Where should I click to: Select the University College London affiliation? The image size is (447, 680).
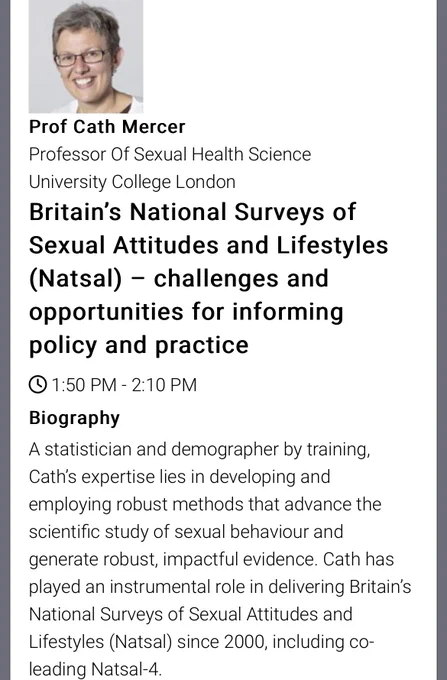point(132,182)
